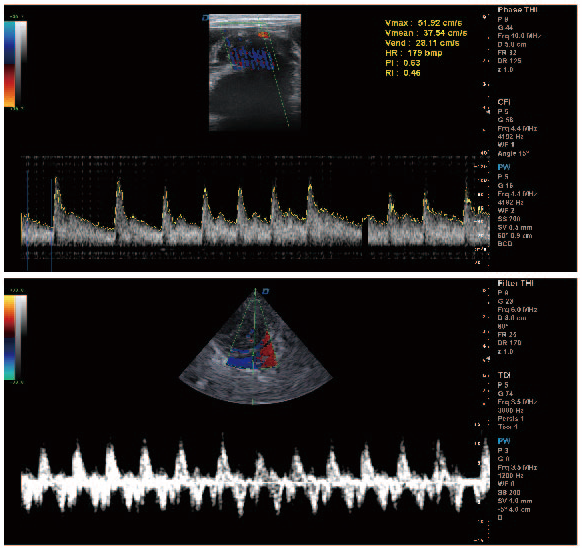Select the bottom red-blue color Doppler scale bar
582x548 pixels.
(x=10, y=337)
